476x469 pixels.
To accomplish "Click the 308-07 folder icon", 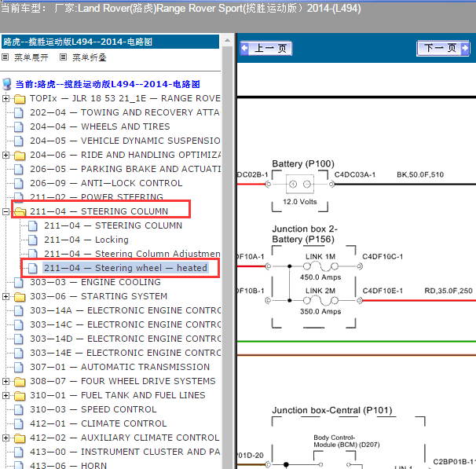I will point(20,381).
